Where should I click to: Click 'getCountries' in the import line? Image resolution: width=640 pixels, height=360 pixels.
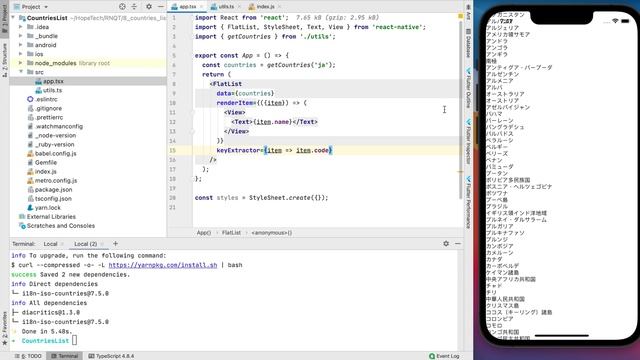tap(249, 36)
